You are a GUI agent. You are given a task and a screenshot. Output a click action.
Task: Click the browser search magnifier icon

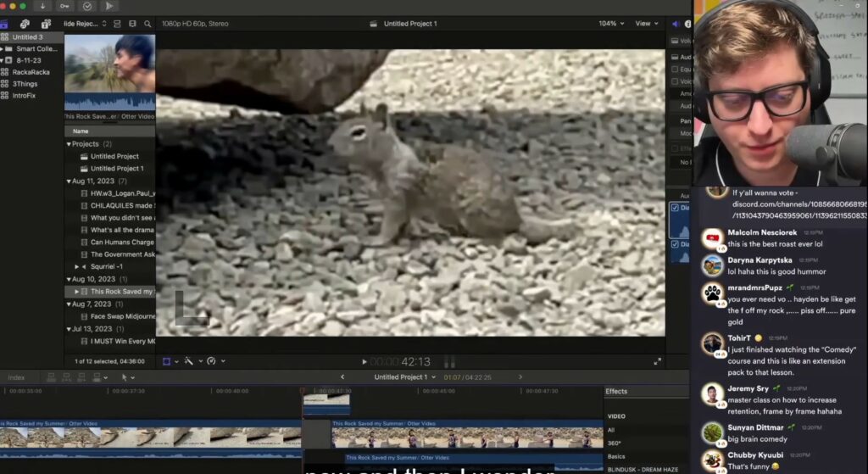148,24
